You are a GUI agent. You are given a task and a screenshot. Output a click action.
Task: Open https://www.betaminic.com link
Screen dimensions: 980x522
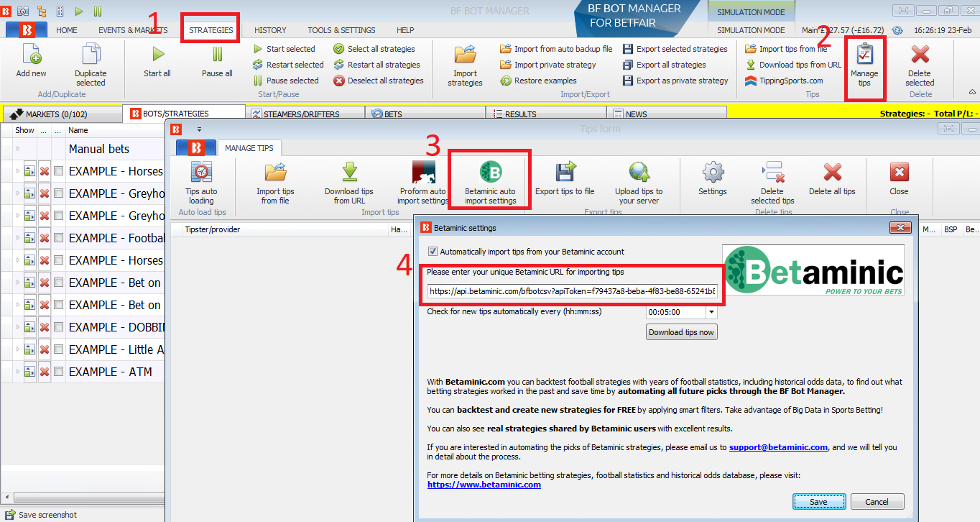(x=484, y=485)
